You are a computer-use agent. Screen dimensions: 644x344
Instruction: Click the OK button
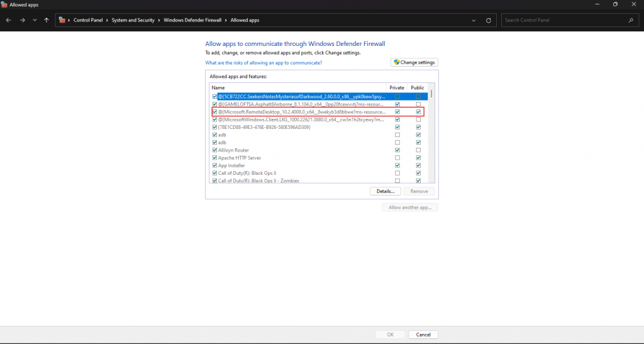click(x=390, y=335)
